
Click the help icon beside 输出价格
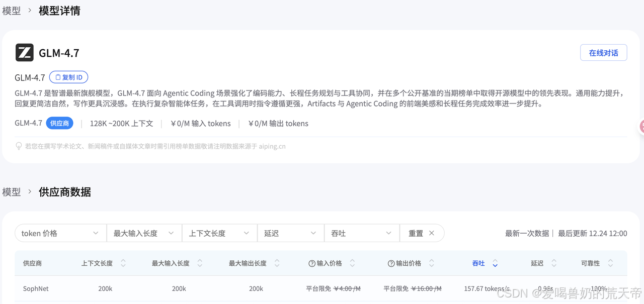(391, 263)
